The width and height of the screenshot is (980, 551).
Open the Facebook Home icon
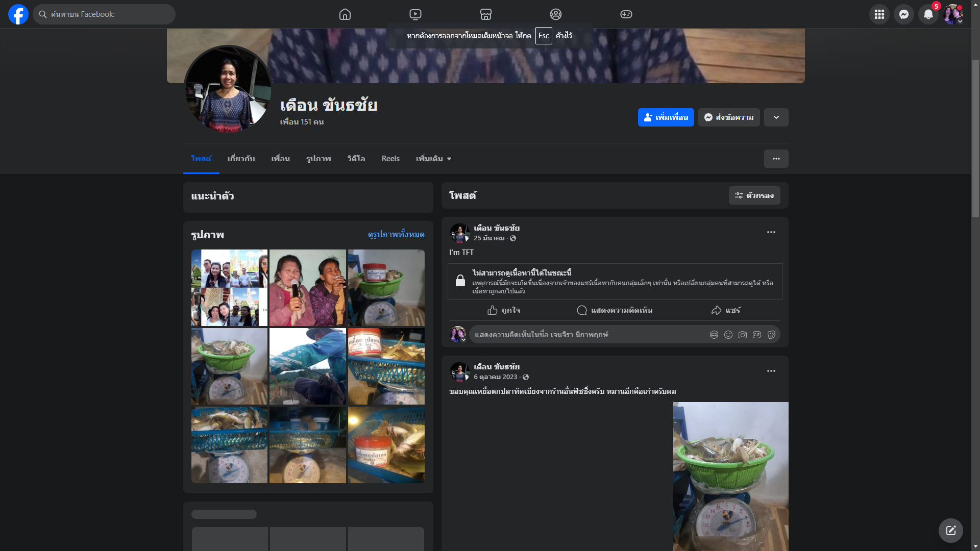pos(345,14)
